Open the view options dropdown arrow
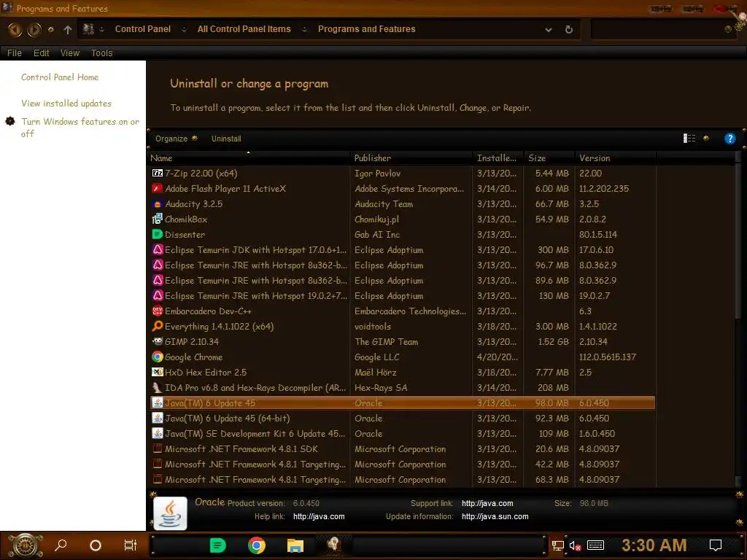Screen dimensions: 747x560 point(706,139)
